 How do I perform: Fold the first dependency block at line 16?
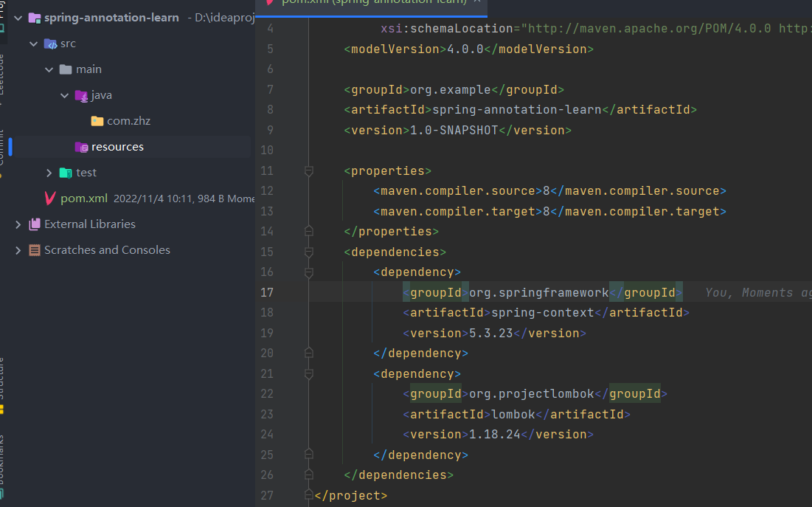pyautogui.click(x=309, y=272)
